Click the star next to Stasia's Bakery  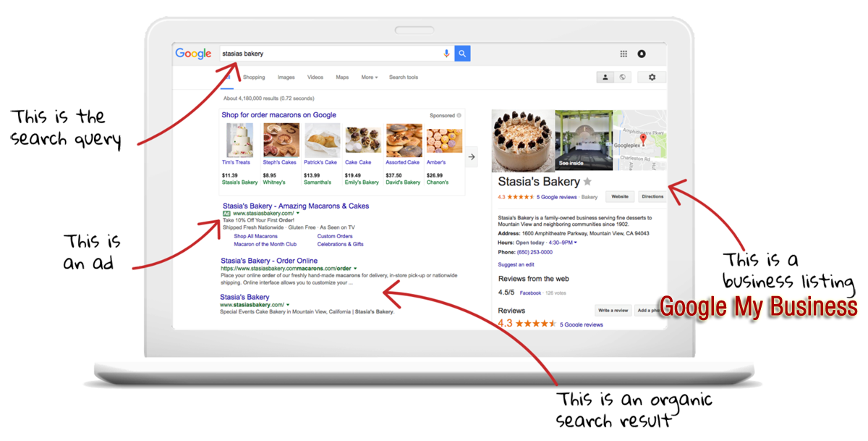(587, 182)
